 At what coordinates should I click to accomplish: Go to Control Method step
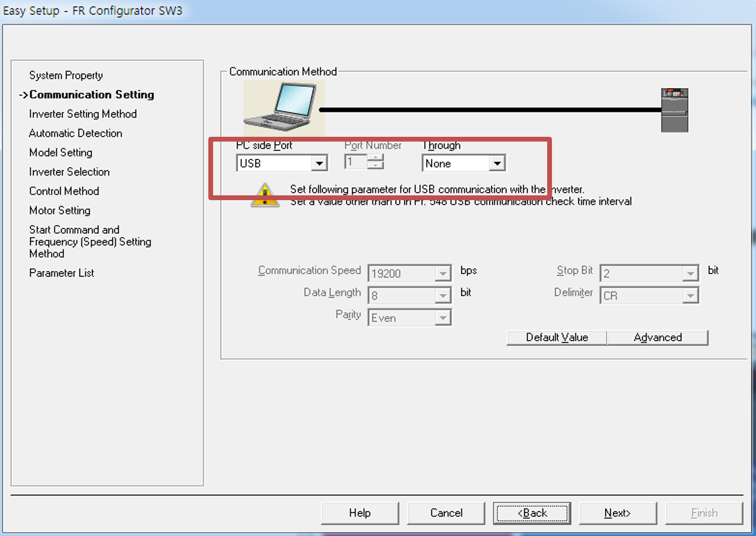click(x=64, y=191)
